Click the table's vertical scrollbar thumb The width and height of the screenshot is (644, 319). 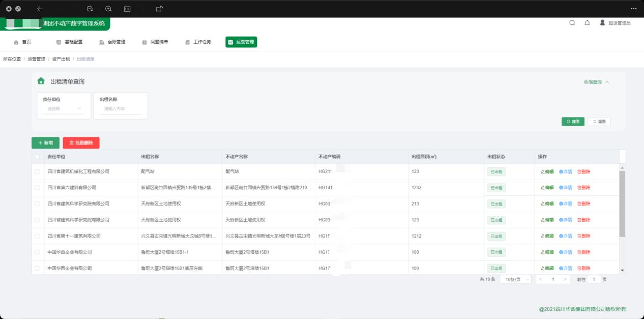[x=622, y=204]
